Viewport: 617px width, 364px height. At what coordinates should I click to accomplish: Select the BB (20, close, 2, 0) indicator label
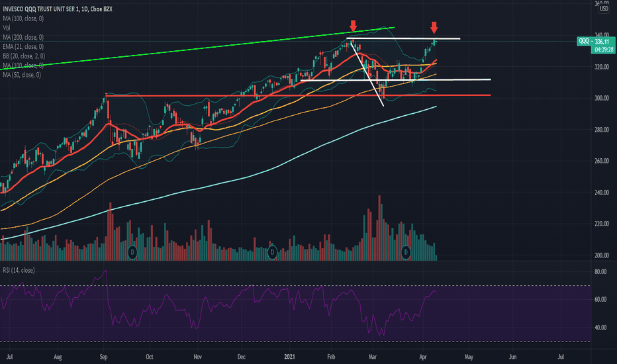click(x=24, y=56)
